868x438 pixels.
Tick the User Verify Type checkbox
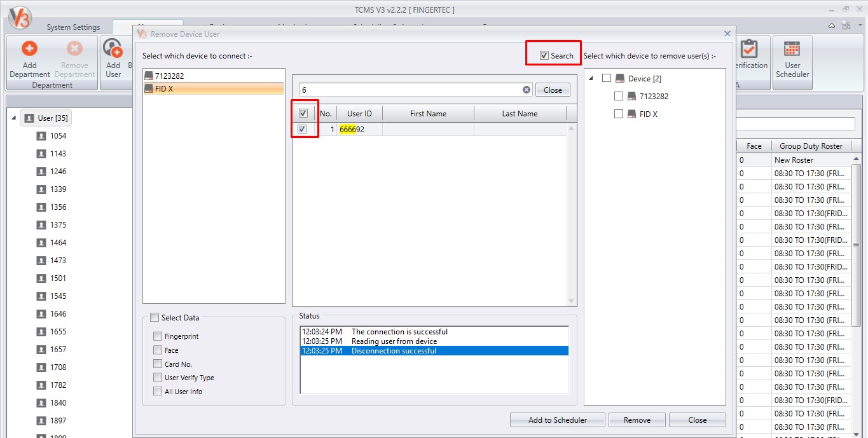point(158,378)
